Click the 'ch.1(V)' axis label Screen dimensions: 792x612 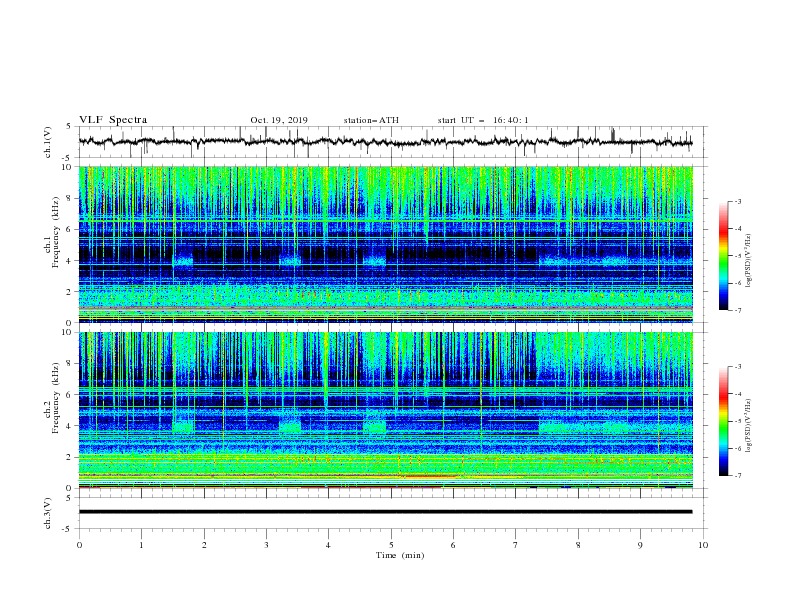click(x=48, y=142)
